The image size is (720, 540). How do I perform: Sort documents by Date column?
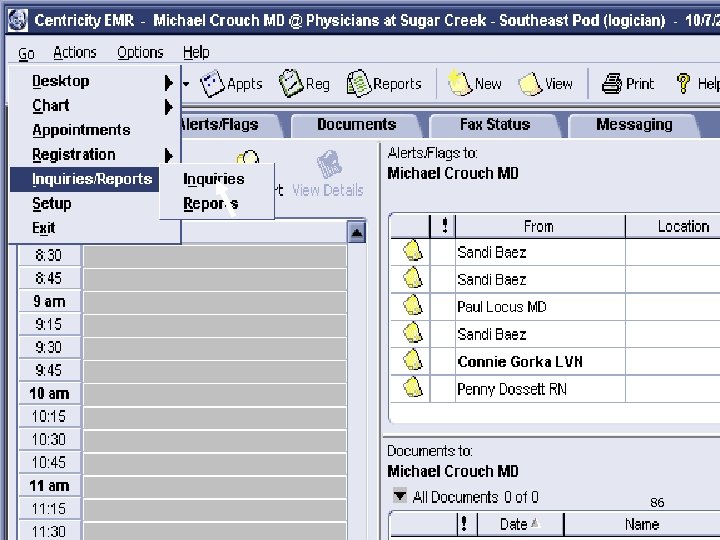pos(520,524)
